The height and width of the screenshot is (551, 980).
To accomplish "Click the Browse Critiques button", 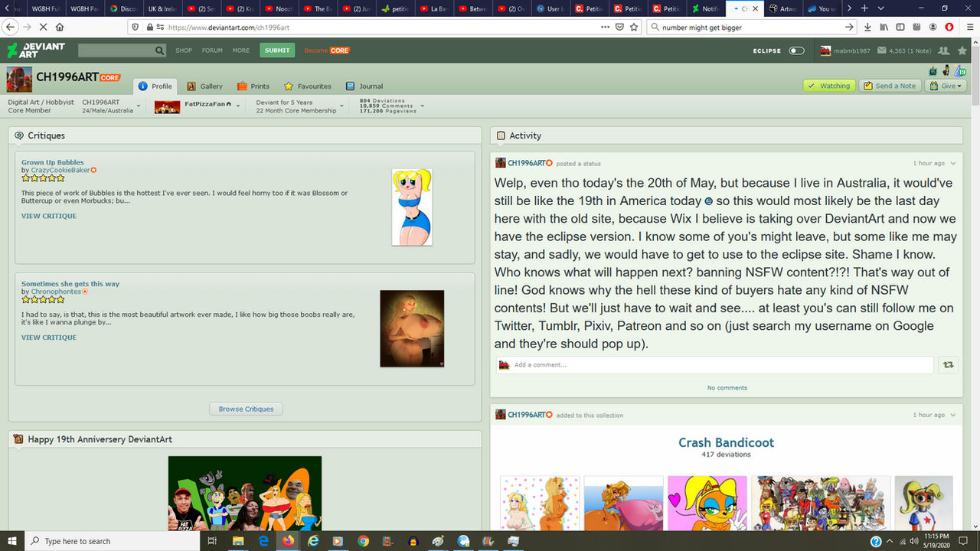I will 246,409.
